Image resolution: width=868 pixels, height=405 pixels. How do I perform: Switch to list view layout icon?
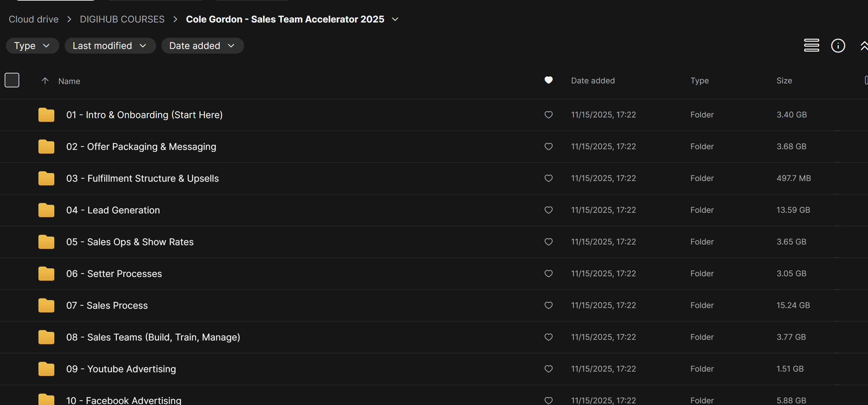pos(811,45)
